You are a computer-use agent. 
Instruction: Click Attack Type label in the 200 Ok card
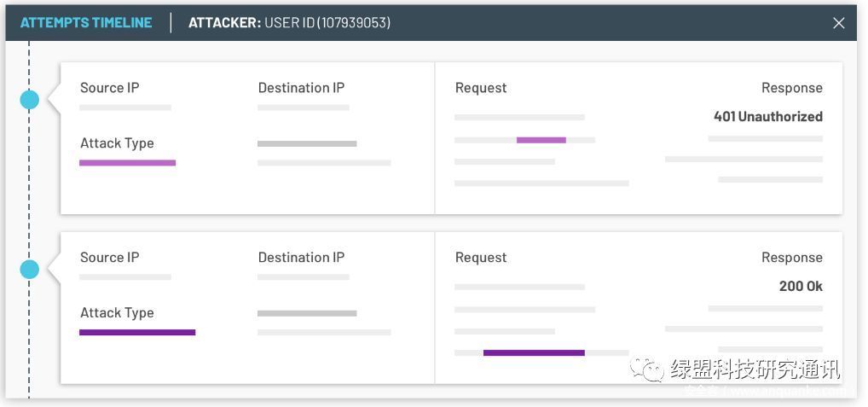coord(117,313)
